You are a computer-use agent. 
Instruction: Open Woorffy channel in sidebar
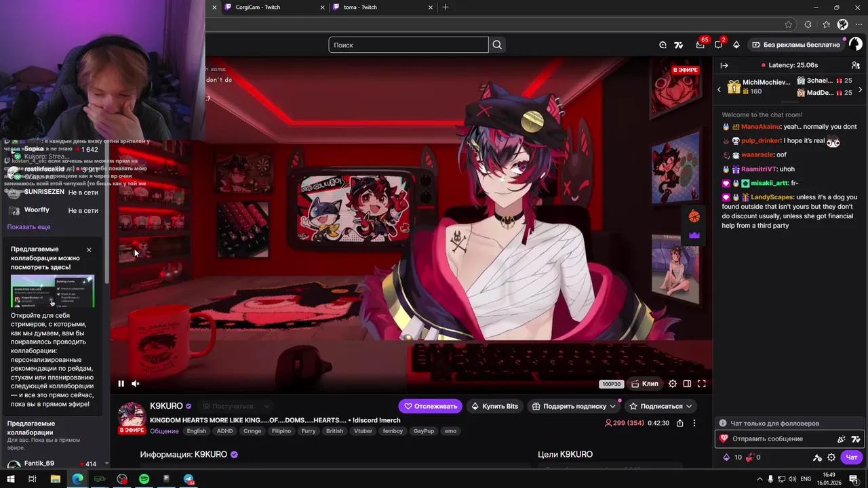53,210
